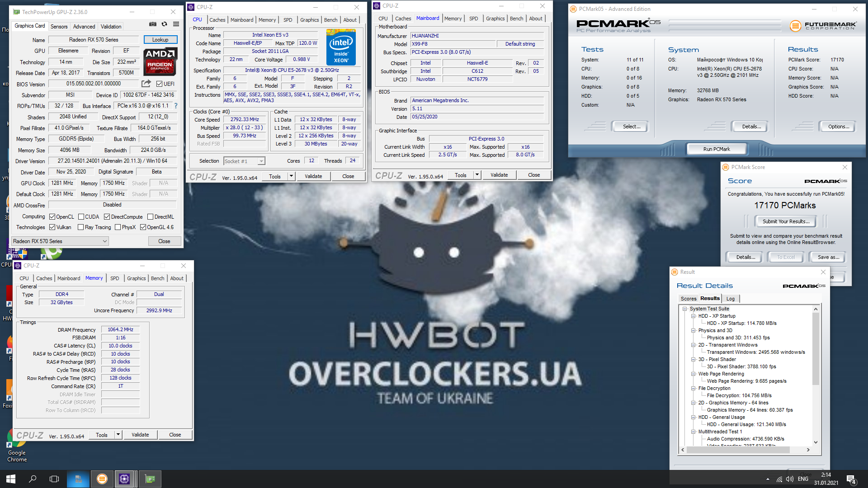868x488 pixels.
Task: Click Save as button in PCMark Score
Action: coord(828,257)
